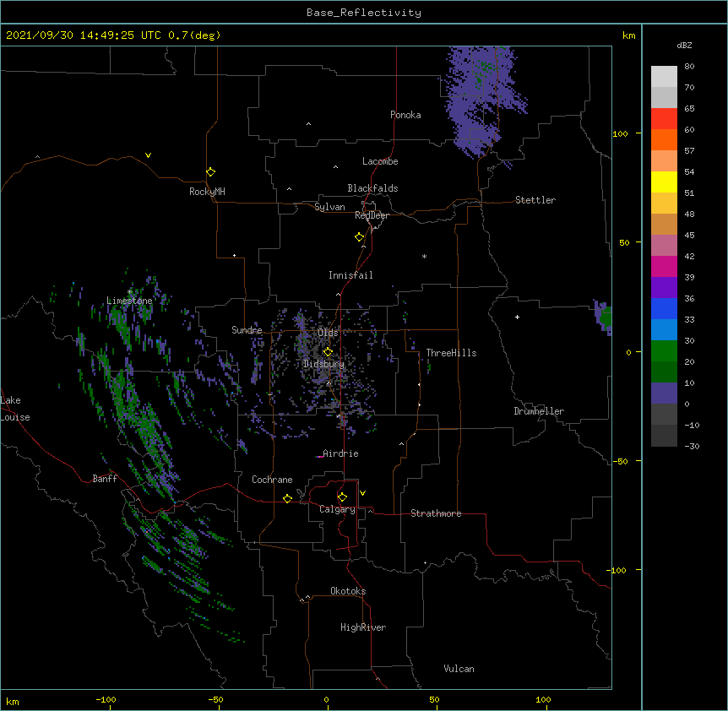Select the HighRiver label
Image resolution: width=728 pixels, height=711 pixels.
(363, 627)
